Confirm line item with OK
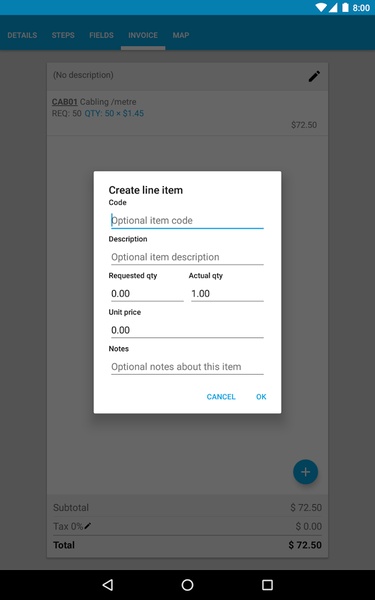This screenshot has width=375, height=600. [x=261, y=396]
